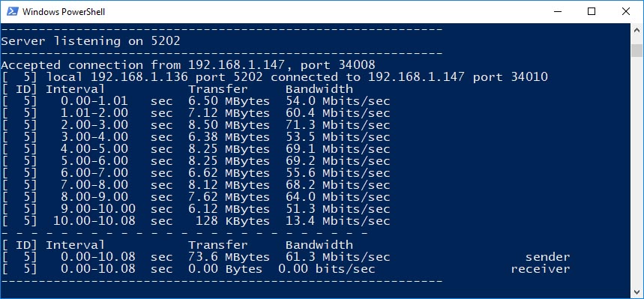Viewport: 644px width, 299px height.
Task: Close the Windows PowerShell window
Action: [x=626, y=11]
